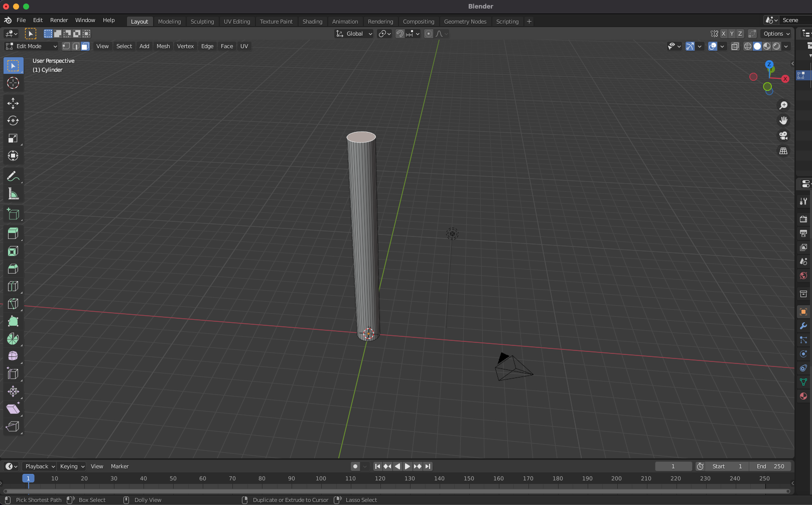Switch to Sculpting workspace tab
This screenshot has width=812, height=505.
click(x=202, y=22)
